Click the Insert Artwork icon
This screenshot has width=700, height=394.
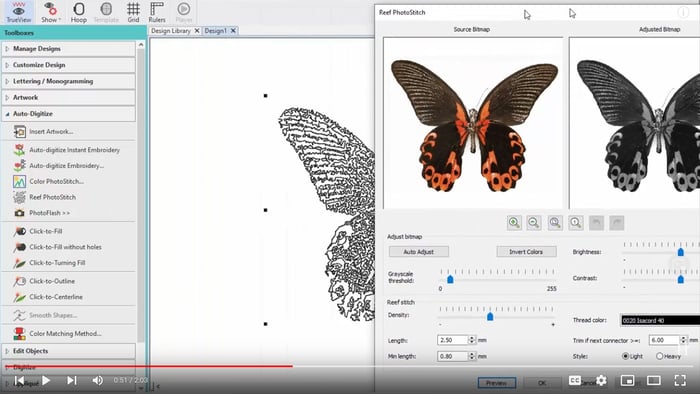pos(19,132)
